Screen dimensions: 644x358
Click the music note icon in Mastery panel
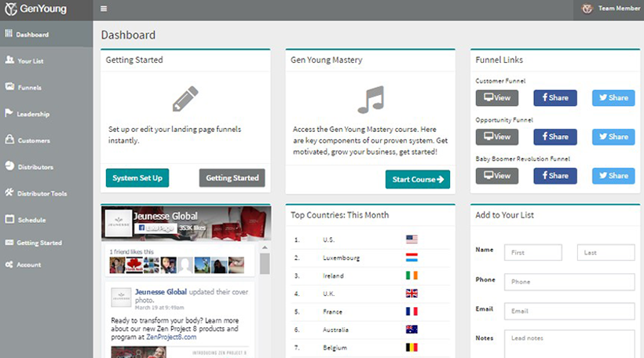point(370,100)
